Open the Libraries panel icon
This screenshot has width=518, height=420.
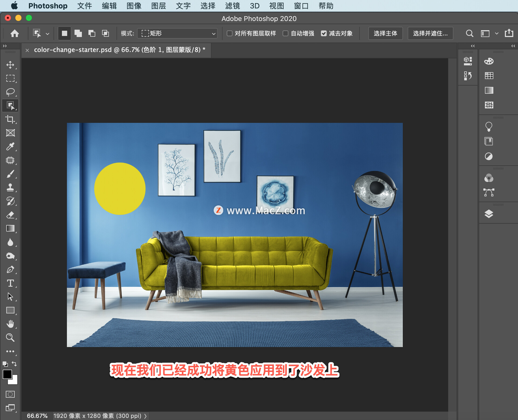[489, 141]
